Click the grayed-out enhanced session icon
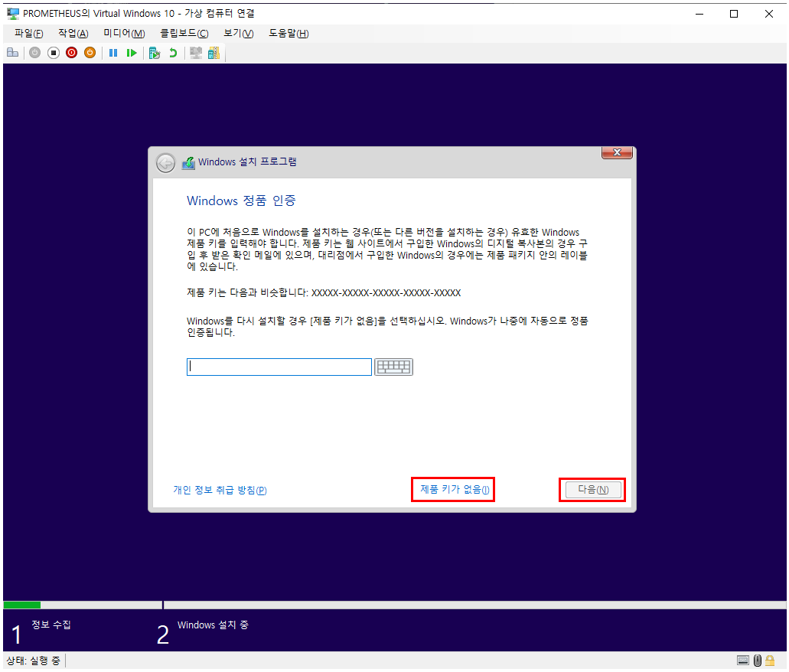The width and height of the screenshot is (789, 672). click(x=196, y=53)
